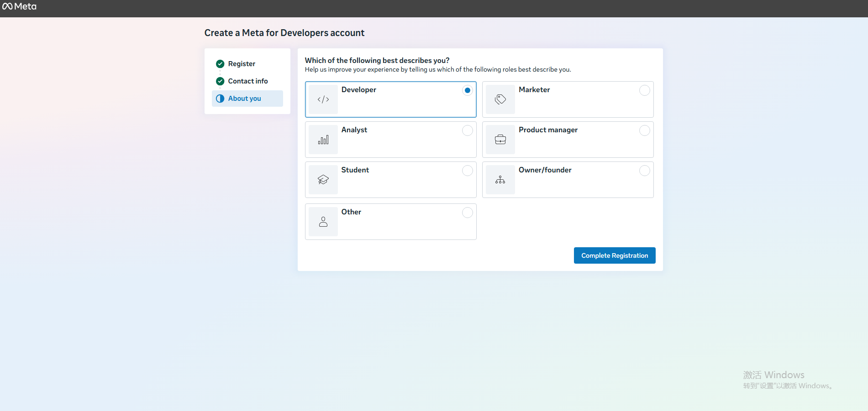Click the Product manager briefcase icon

tap(500, 140)
